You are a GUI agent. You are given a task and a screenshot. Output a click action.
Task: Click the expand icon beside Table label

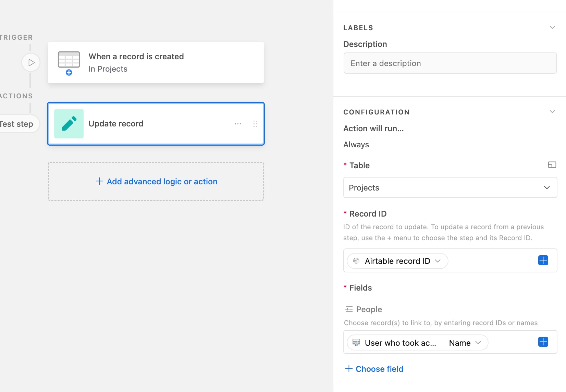pyautogui.click(x=552, y=165)
